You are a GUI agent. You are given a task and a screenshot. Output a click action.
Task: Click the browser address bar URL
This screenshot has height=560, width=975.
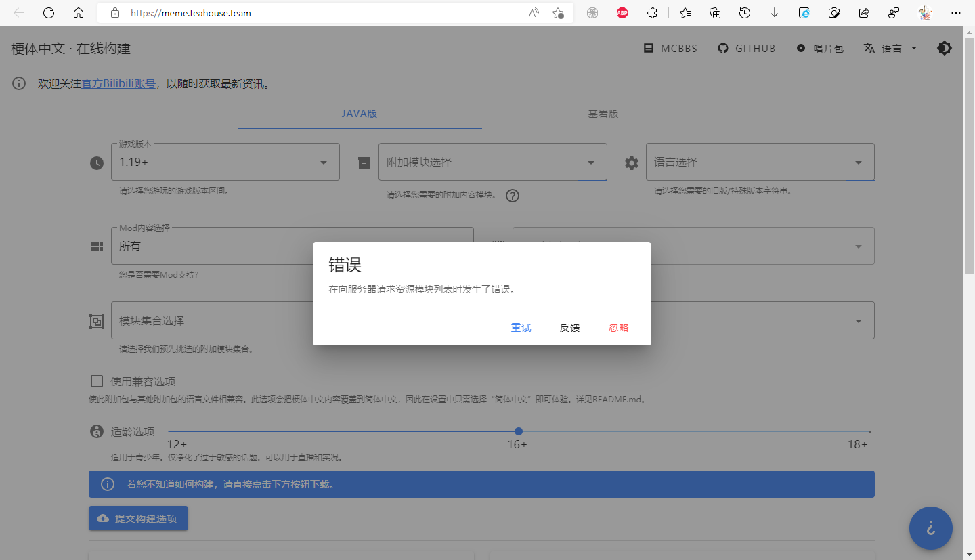pyautogui.click(x=191, y=13)
